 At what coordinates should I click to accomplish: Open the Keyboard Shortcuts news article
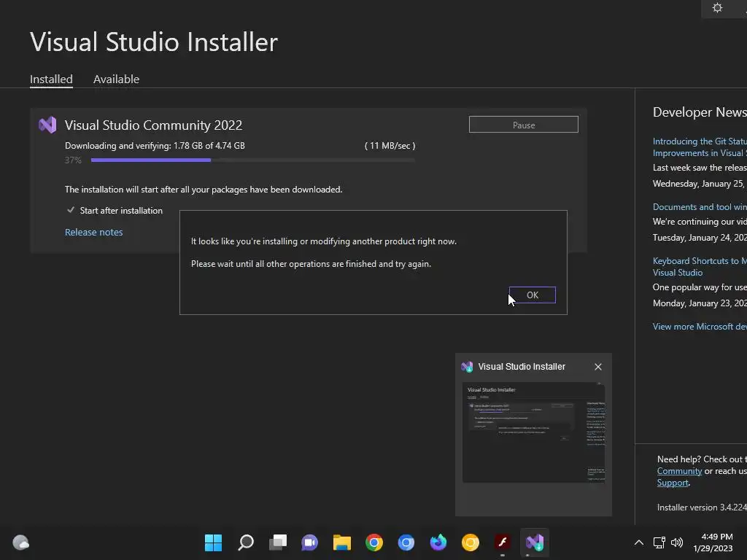coord(700,267)
